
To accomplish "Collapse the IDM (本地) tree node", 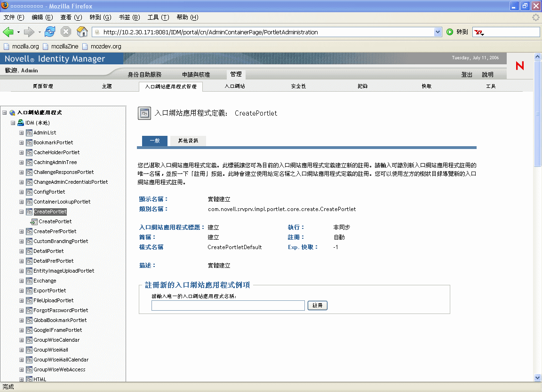I will (13, 123).
